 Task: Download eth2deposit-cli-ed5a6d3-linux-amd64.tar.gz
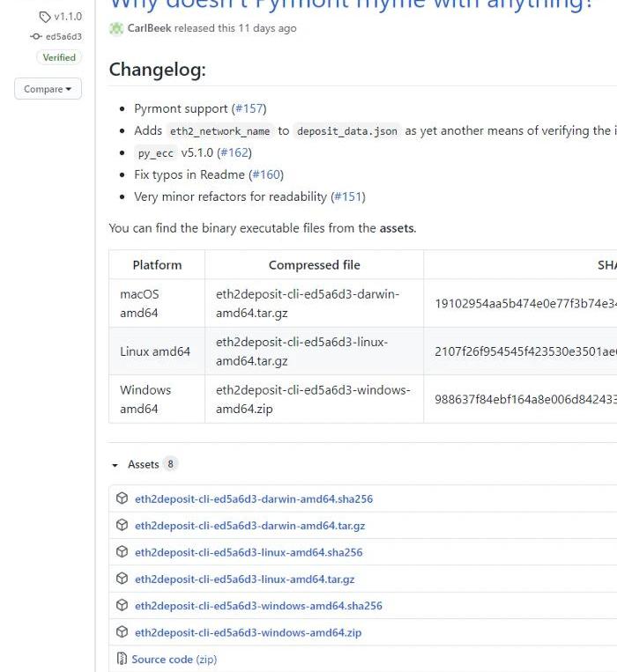pyautogui.click(x=244, y=579)
